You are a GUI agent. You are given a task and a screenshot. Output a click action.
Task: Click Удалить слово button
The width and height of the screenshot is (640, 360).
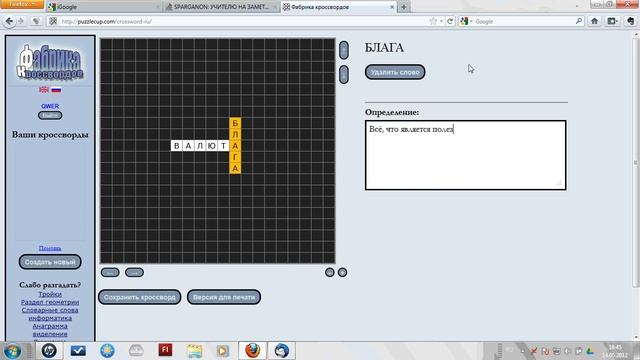[395, 72]
